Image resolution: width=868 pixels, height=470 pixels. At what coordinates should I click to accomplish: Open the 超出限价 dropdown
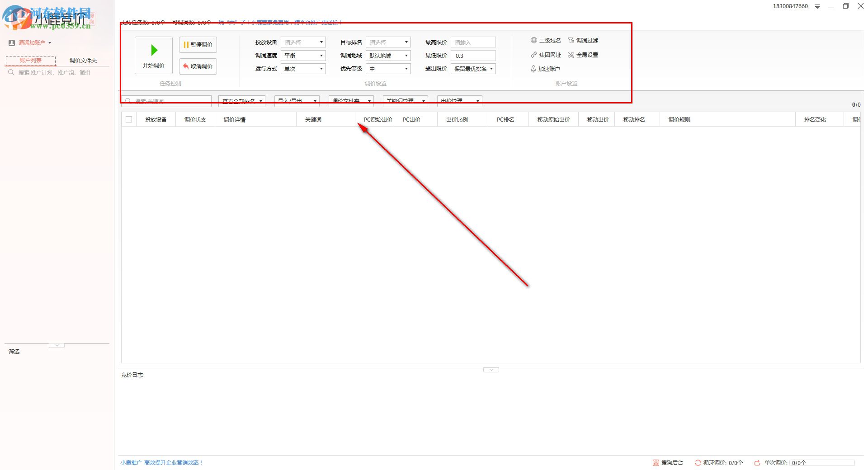(473, 69)
